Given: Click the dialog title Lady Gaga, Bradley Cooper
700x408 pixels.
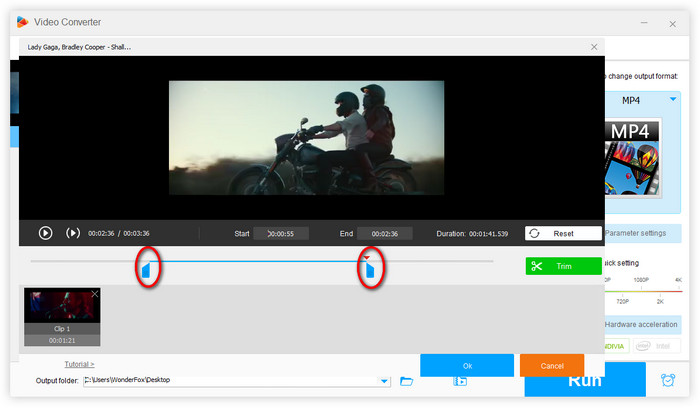Looking at the screenshot, I should [x=79, y=47].
